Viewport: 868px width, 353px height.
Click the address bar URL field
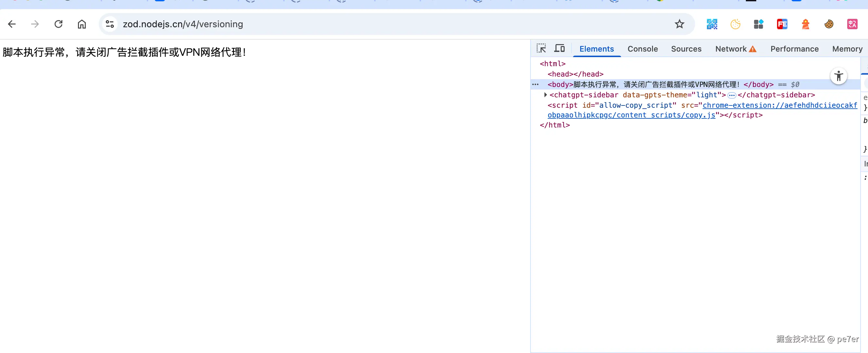(x=371, y=24)
